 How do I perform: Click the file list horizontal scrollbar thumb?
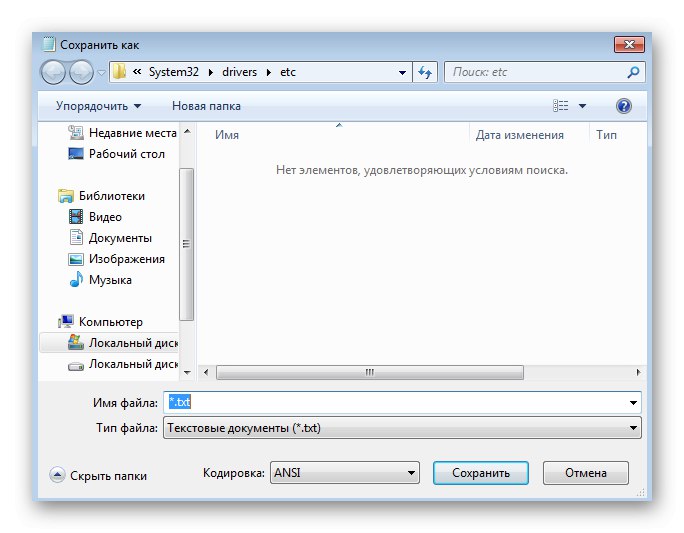(x=370, y=372)
